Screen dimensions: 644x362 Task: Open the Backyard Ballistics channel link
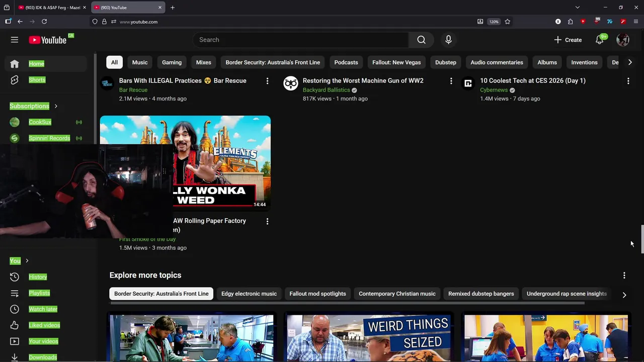(326, 90)
